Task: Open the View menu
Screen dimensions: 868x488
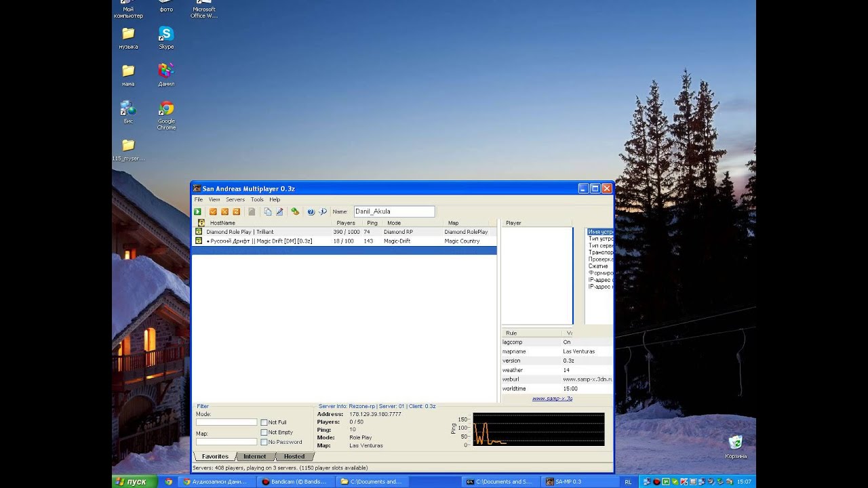Action: (x=214, y=200)
